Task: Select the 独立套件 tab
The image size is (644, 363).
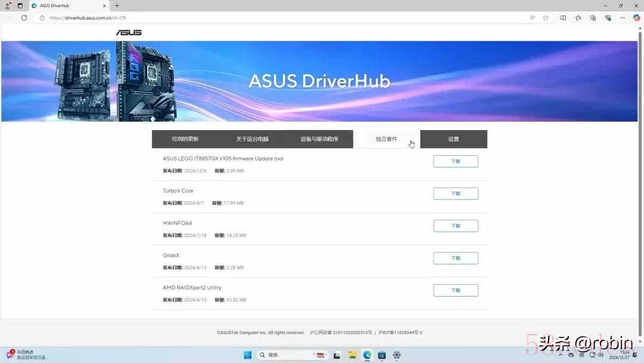Action: coord(386,139)
